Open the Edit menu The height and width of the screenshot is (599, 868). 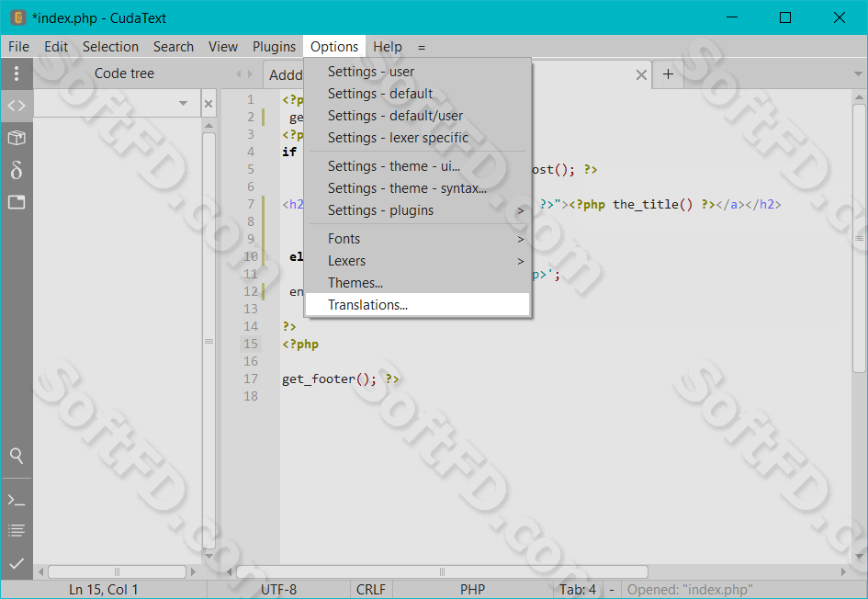56,47
